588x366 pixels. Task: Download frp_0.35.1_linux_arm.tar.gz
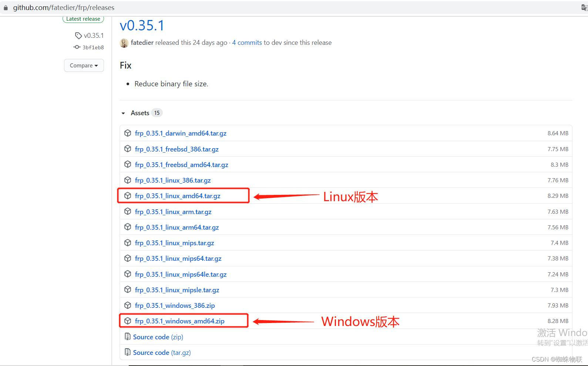(173, 212)
